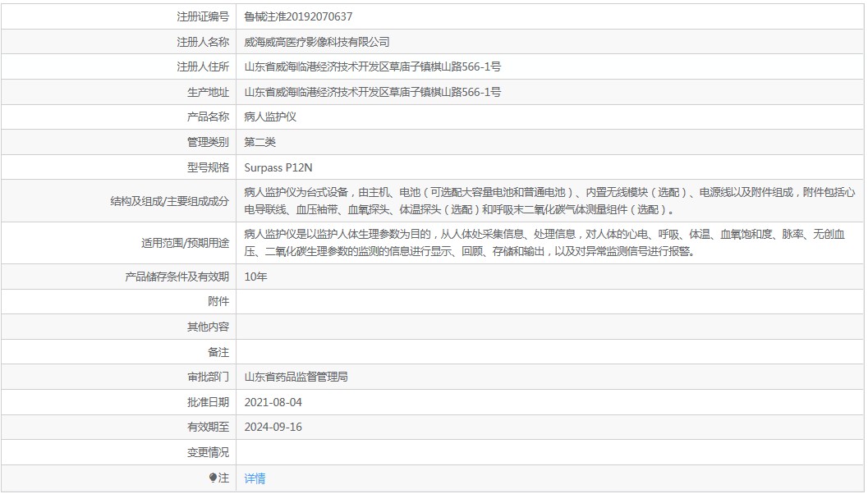Click the 生产地址 address value

click(x=373, y=93)
